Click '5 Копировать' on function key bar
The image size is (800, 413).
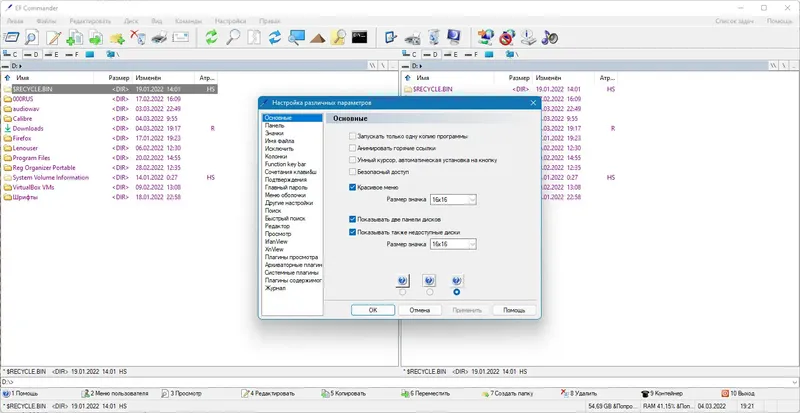343,394
